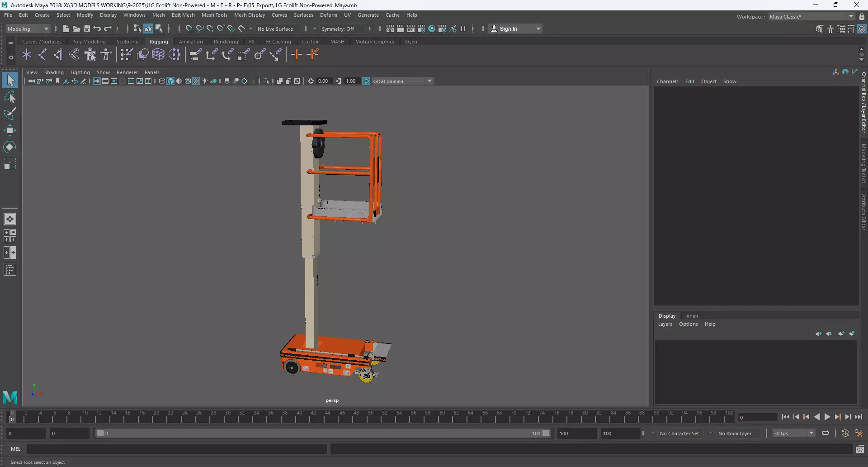The height and width of the screenshot is (467, 868).
Task: Toggle the viewport grid display
Action: tap(96, 81)
